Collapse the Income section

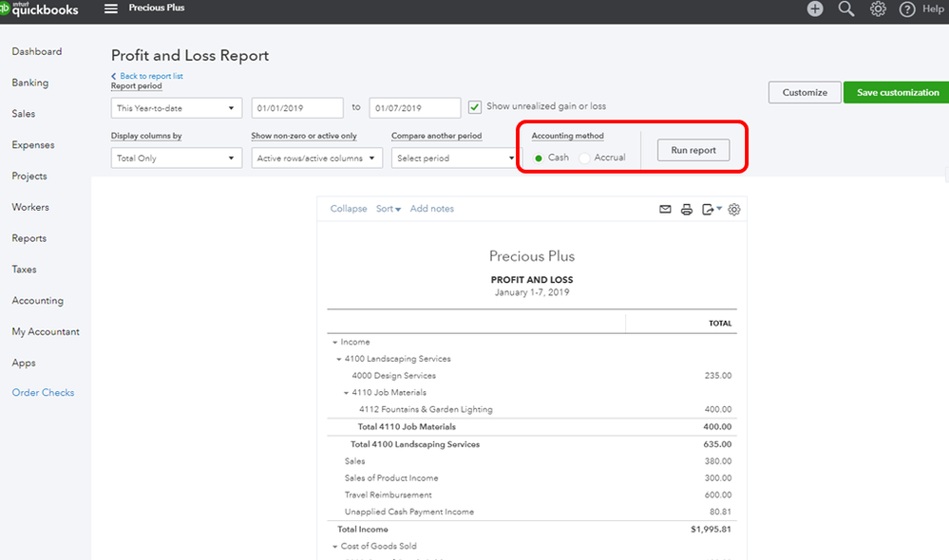point(334,343)
